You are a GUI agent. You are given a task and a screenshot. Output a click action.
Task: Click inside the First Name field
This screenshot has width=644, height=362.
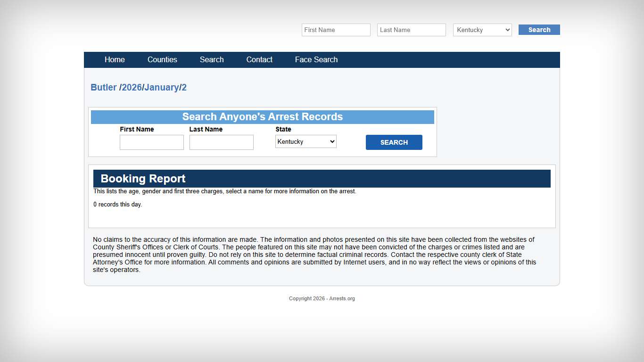151,142
